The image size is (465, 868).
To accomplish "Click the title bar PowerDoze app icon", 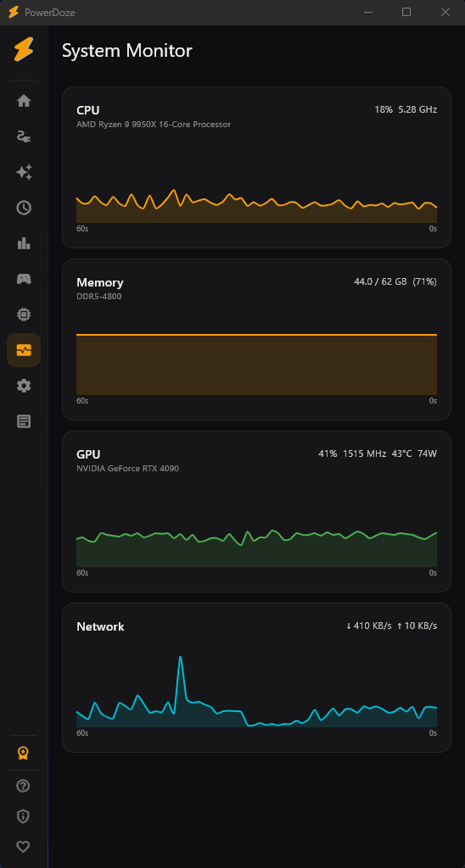I will coord(14,12).
